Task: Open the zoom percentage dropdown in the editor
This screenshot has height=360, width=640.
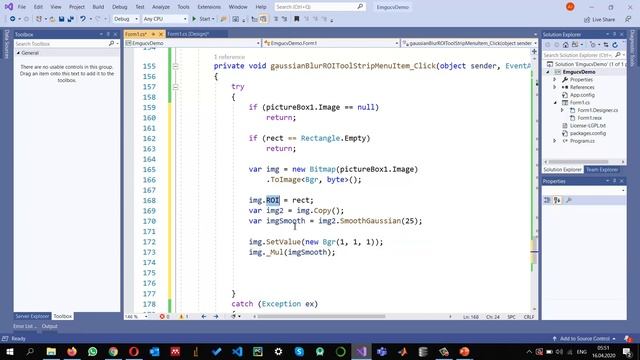Action: (136, 316)
